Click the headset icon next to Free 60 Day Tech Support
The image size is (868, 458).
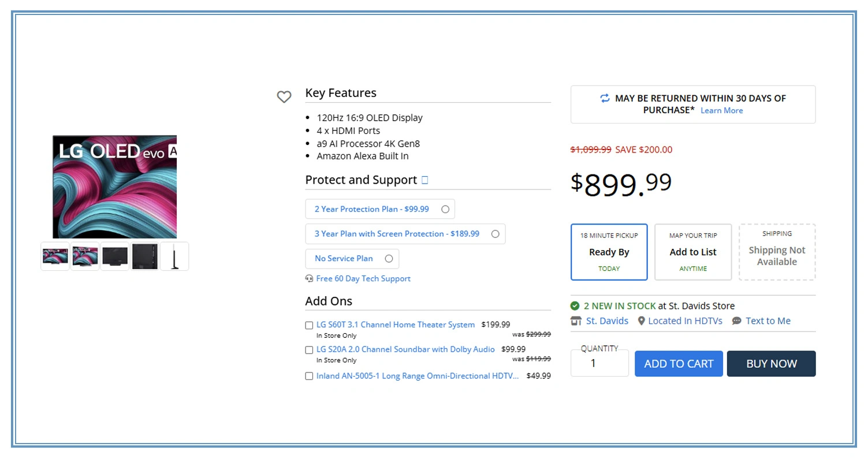(310, 278)
